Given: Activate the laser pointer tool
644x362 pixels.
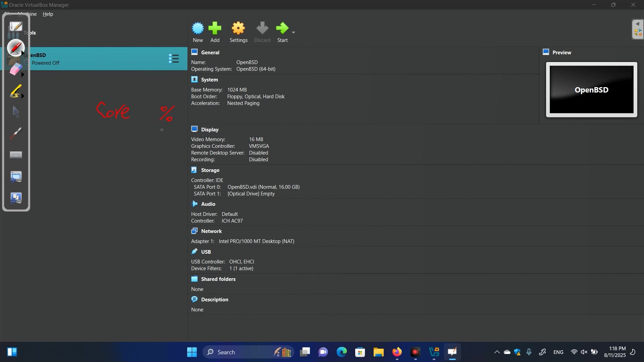Looking at the screenshot, I should coord(15,133).
